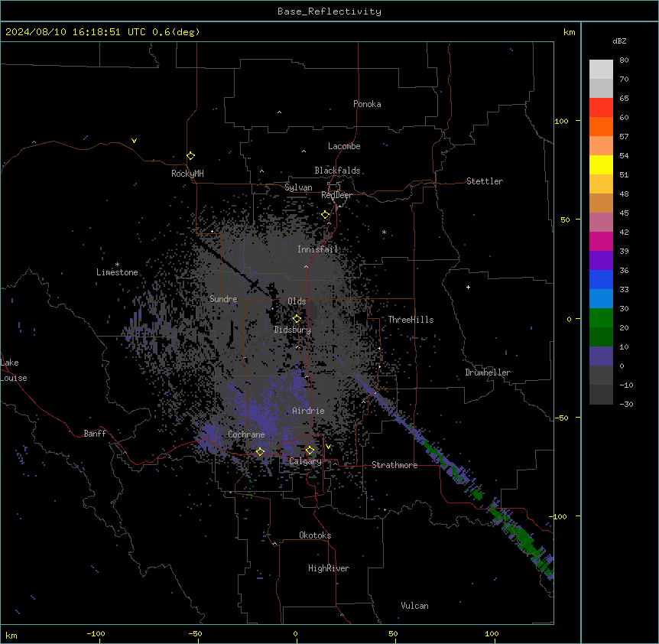Click the RockyMH yellow station marker
The height and width of the screenshot is (644, 659).
(x=191, y=156)
